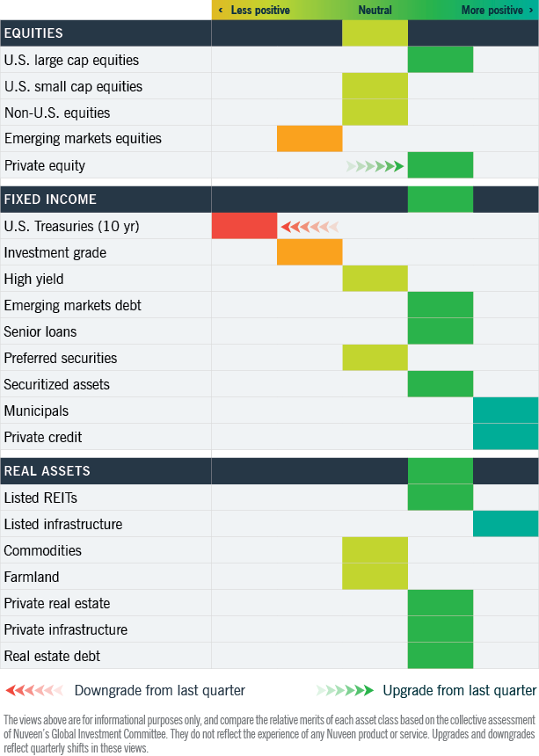Image resolution: width=539 pixels, height=756 pixels.
Task: Click the Private equity upgrade arrows icon
Action: (x=375, y=165)
